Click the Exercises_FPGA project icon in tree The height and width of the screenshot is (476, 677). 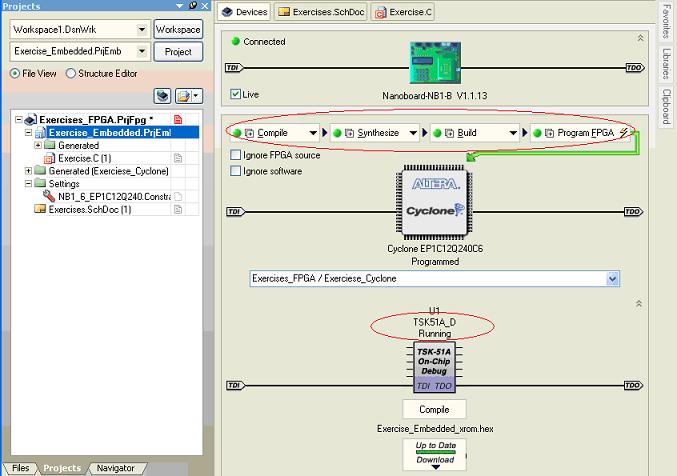click(x=30, y=120)
